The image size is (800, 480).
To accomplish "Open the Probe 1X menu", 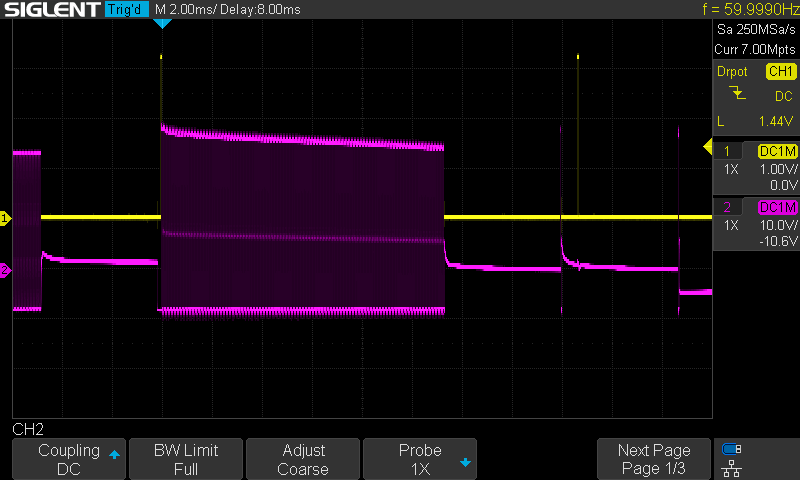I will (420, 459).
